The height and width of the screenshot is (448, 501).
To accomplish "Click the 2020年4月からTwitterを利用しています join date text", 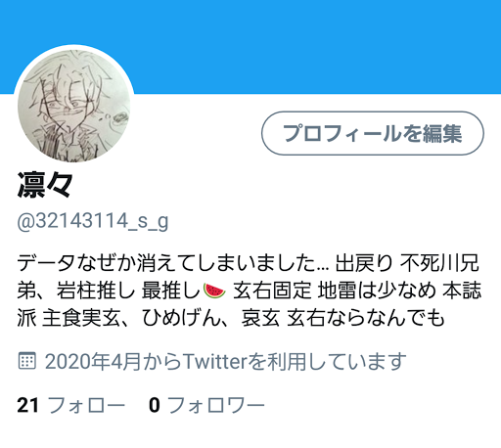I will pos(225,361).
